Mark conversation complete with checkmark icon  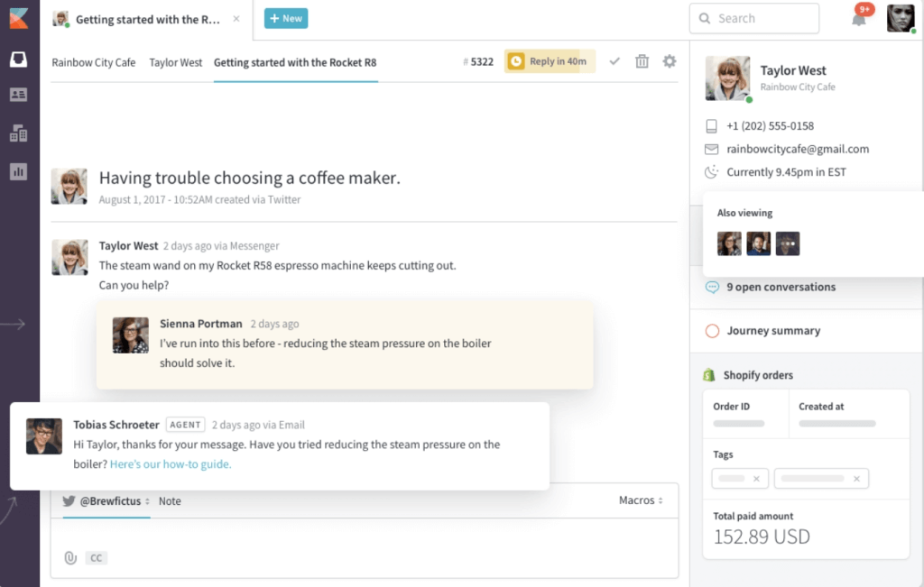pyautogui.click(x=614, y=60)
